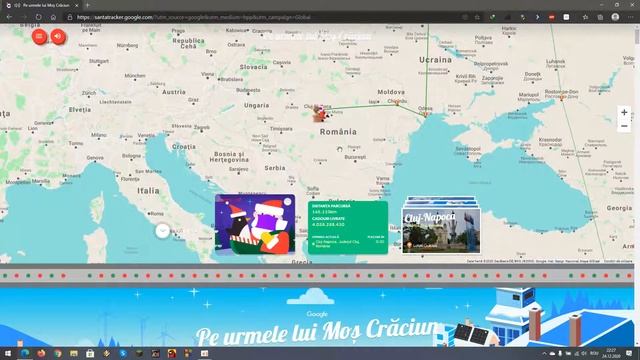Go to the browser home page
The height and width of the screenshot is (360, 640).
[x=53, y=17]
